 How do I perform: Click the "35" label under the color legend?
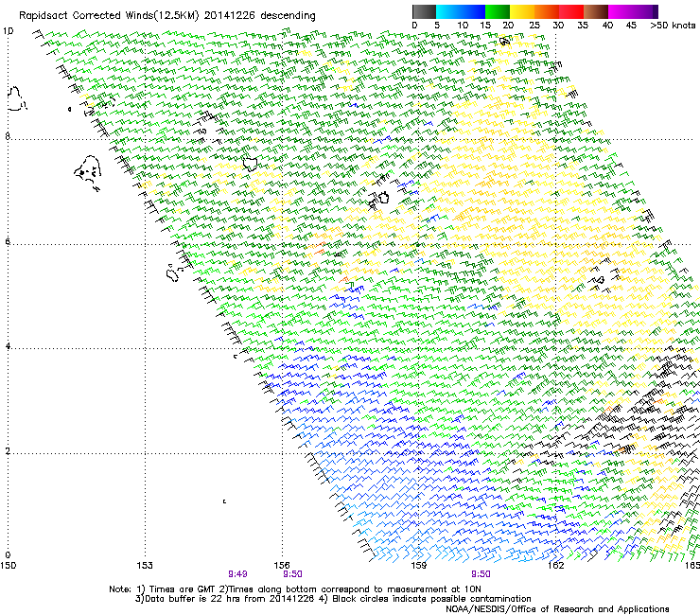pyautogui.click(x=583, y=26)
